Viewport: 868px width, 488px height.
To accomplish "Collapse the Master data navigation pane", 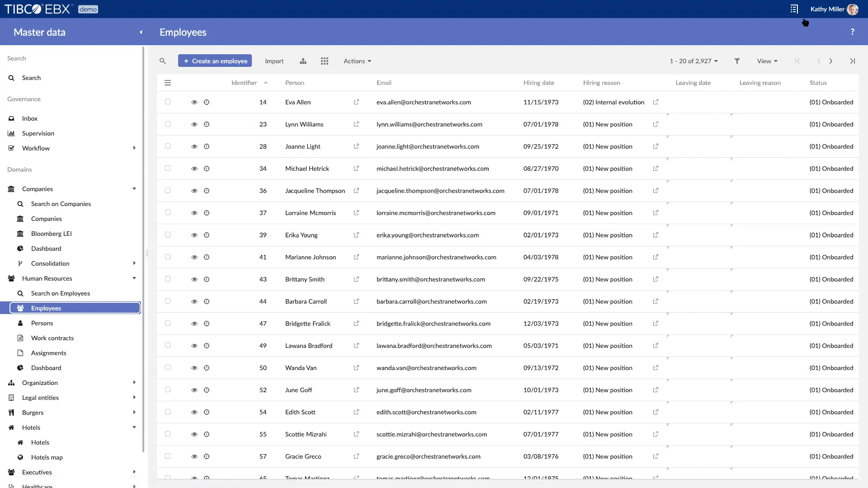I will coord(141,32).
